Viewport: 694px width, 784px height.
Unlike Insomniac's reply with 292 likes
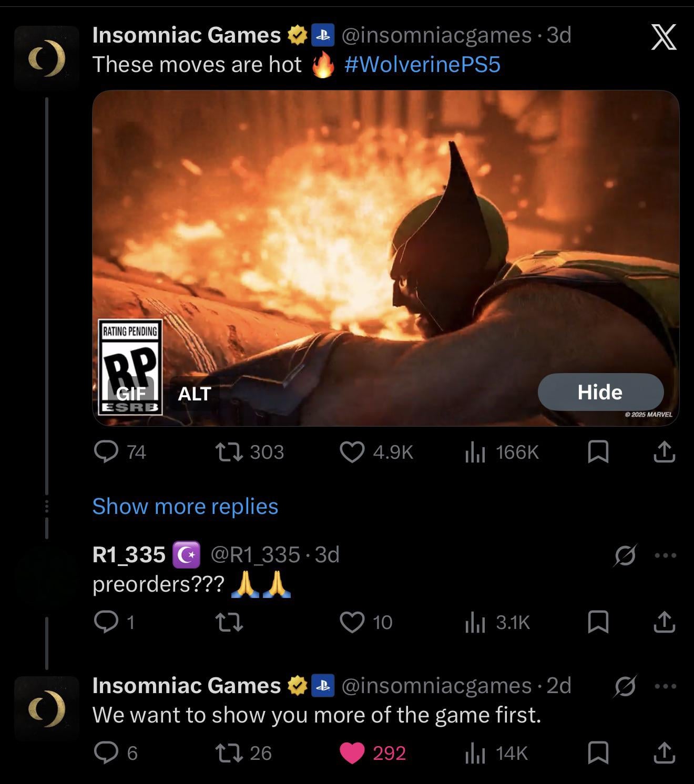click(352, 753)
